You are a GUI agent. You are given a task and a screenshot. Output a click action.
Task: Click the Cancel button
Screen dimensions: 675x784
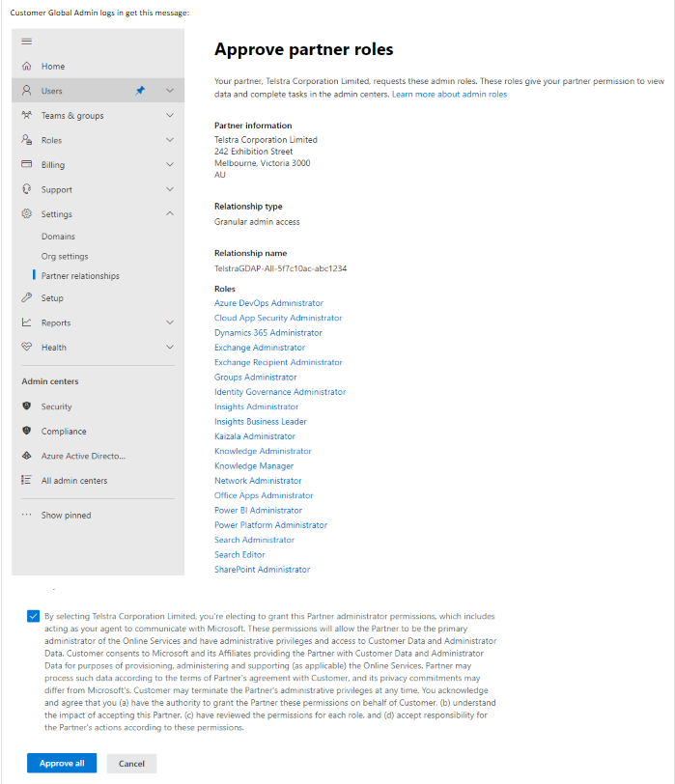tap(131, 763)
